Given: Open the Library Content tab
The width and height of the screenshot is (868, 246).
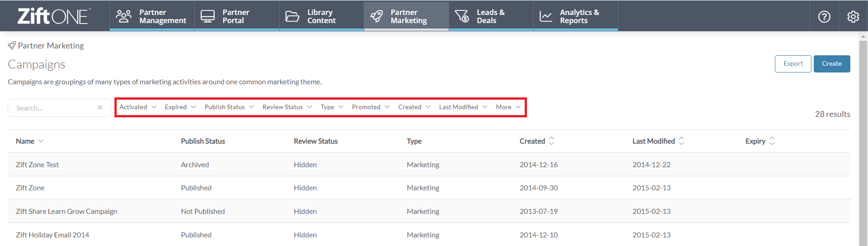Looking at the screenshot, I should [x=322, y=16].
